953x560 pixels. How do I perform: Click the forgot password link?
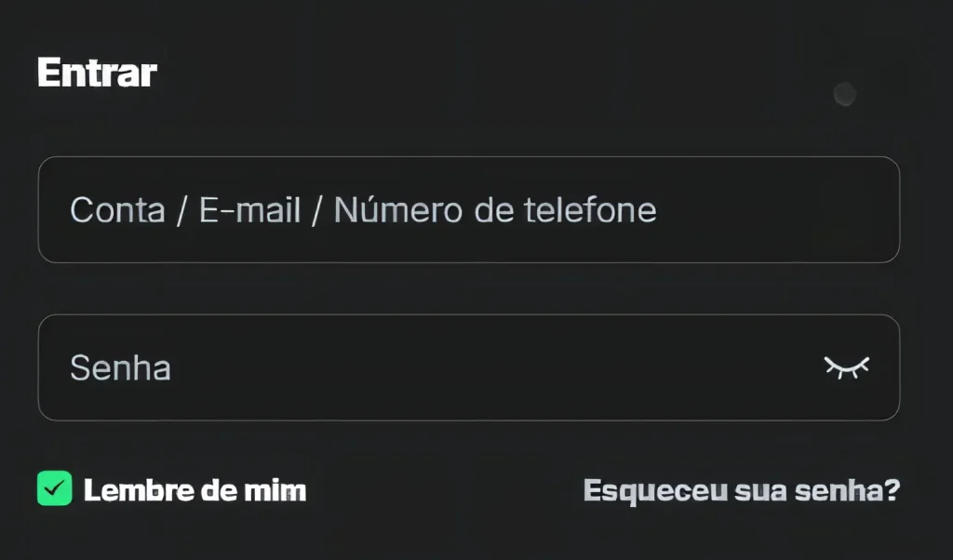(742, 491)
